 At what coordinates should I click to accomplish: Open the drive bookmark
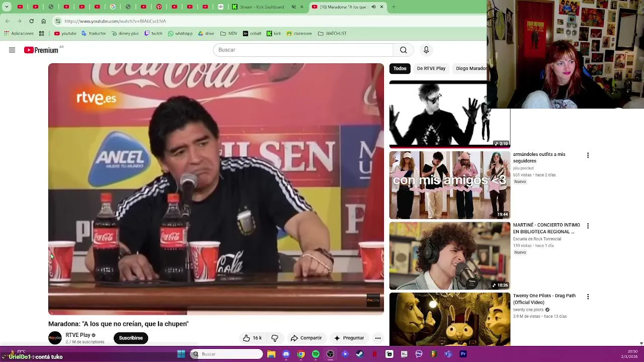206,34
